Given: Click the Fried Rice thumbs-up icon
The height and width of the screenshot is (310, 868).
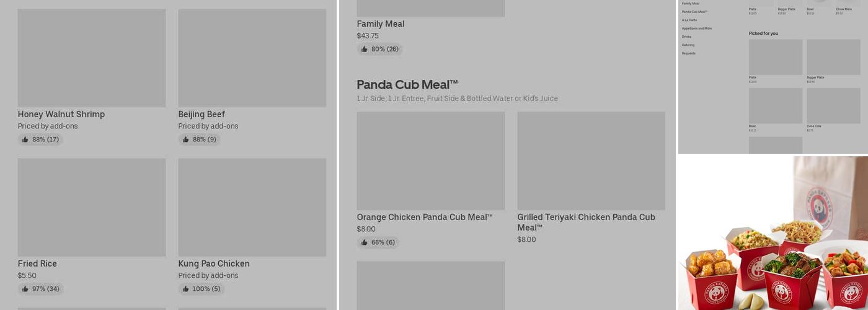Looking at the screenshot, I should [25, 289].
